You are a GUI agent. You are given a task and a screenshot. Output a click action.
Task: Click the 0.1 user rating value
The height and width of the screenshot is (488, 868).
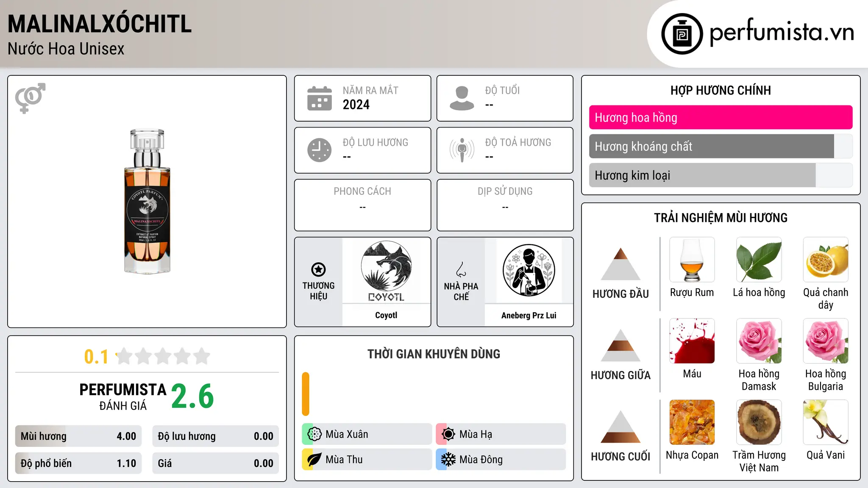(x=96, y=357)
